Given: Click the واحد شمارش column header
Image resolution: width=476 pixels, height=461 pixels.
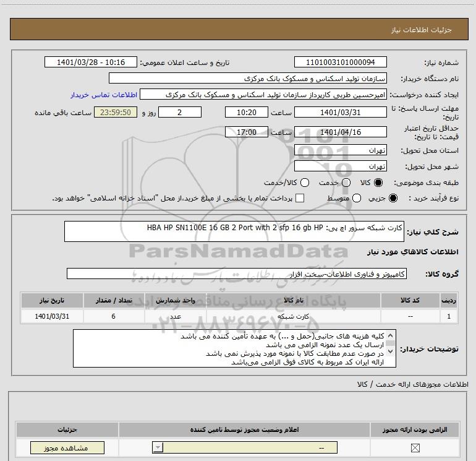Looking at the screenshot, I should click(x=176, y=301).
